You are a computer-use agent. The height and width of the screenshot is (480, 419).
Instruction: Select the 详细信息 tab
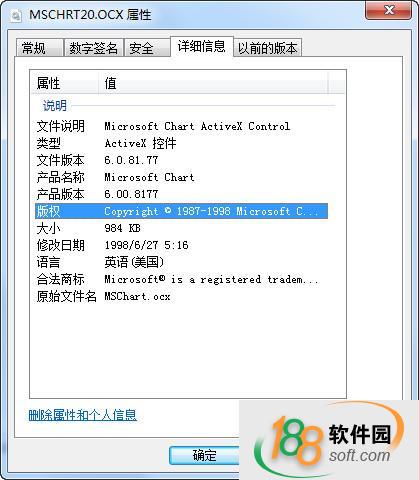202,46
